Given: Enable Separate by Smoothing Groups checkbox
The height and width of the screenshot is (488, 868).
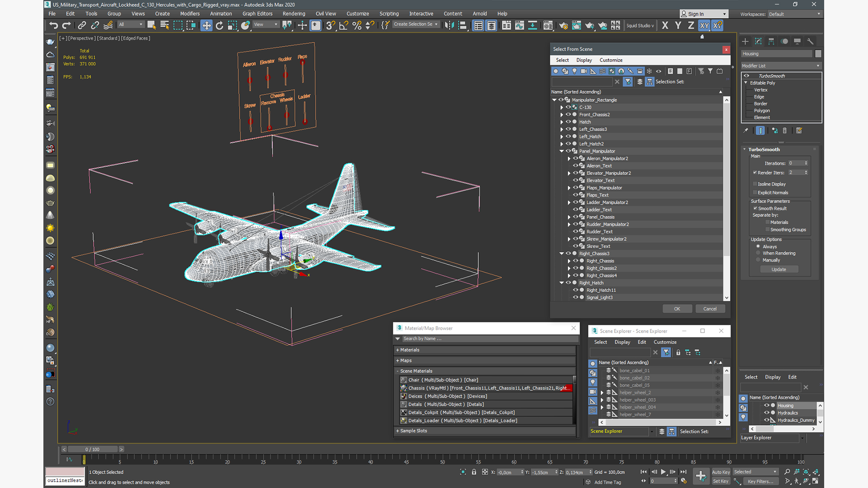Looking at the screenshot, I should pos(768,230).
